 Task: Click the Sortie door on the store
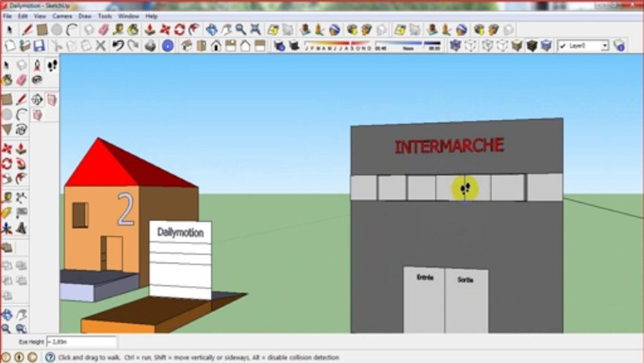466,300
